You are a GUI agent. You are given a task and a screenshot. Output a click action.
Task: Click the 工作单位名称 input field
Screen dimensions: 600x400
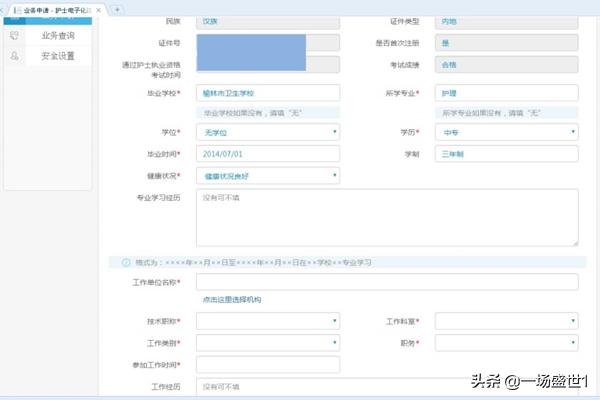[x=387, y=282]
